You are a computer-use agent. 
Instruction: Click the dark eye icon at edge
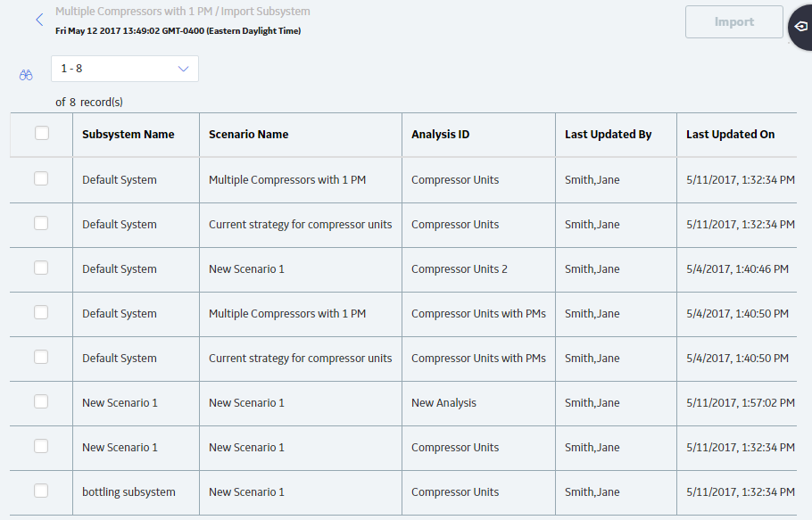(801, 27)
